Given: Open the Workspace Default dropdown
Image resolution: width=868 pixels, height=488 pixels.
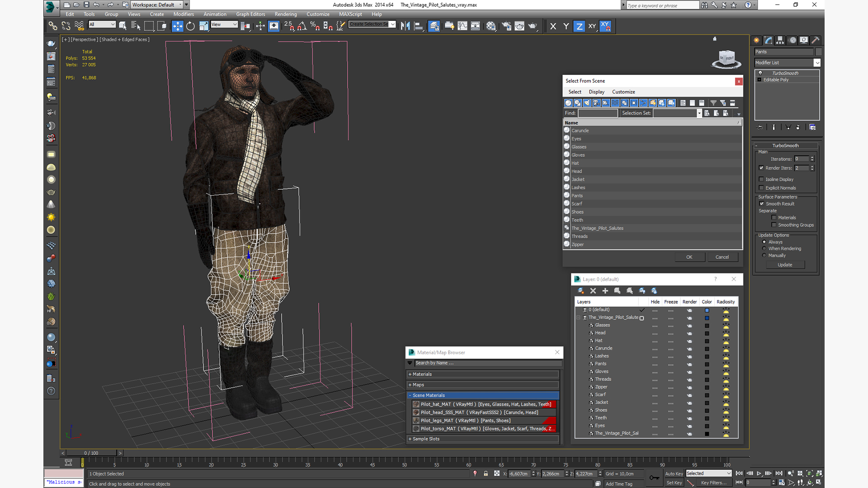Looking at the screenshot, I should (x=157, y=5).
